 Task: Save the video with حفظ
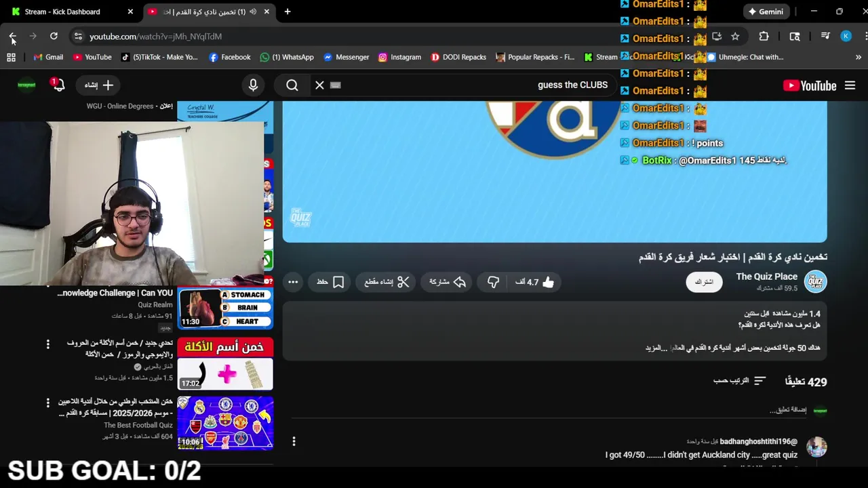pos(330,282)
